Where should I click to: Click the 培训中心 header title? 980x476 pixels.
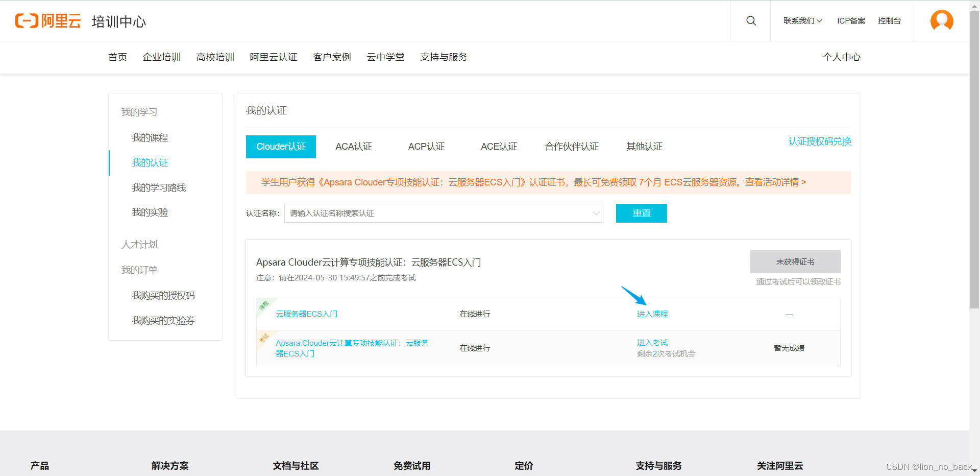[x=119, y=21]
